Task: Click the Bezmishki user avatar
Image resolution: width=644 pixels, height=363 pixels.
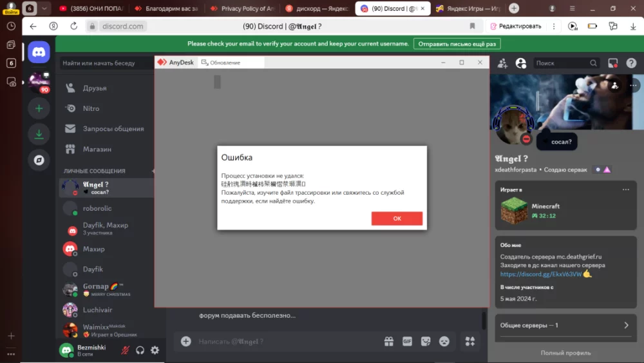Action: (x=66, y=350)
